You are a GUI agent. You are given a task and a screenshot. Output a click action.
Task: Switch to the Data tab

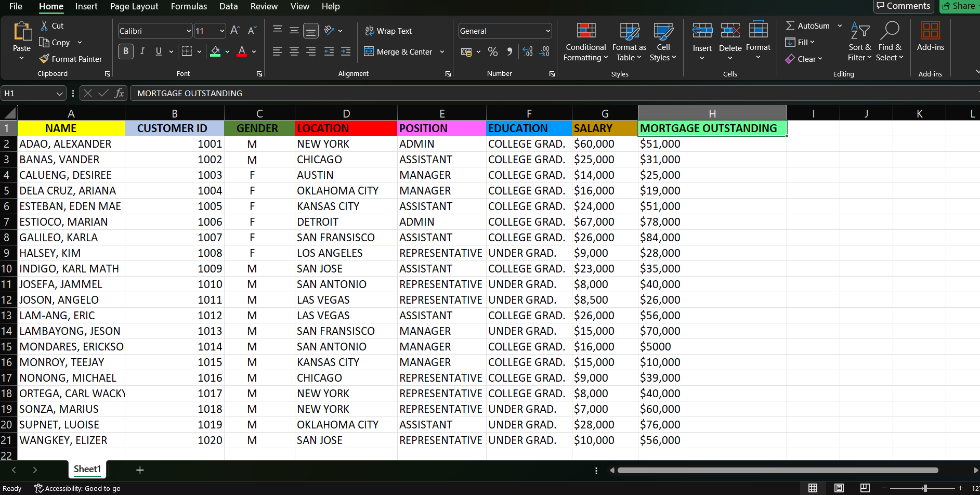point(228,6)
